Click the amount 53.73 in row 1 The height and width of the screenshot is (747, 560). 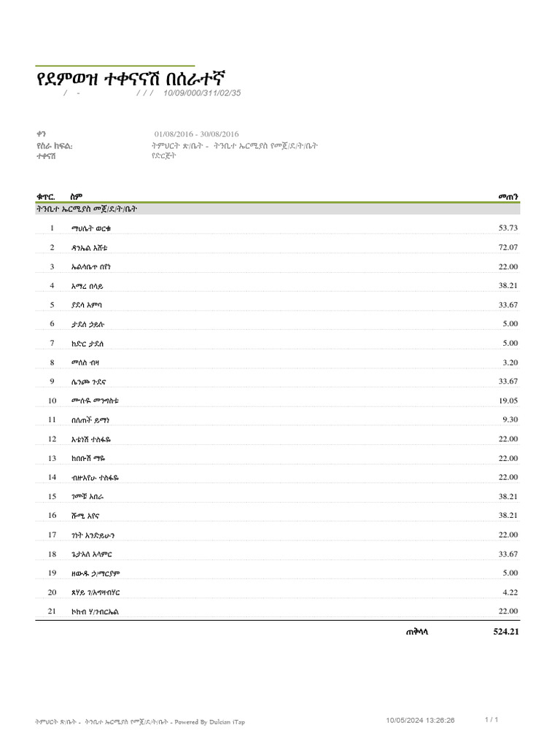[x=508, y=229]
